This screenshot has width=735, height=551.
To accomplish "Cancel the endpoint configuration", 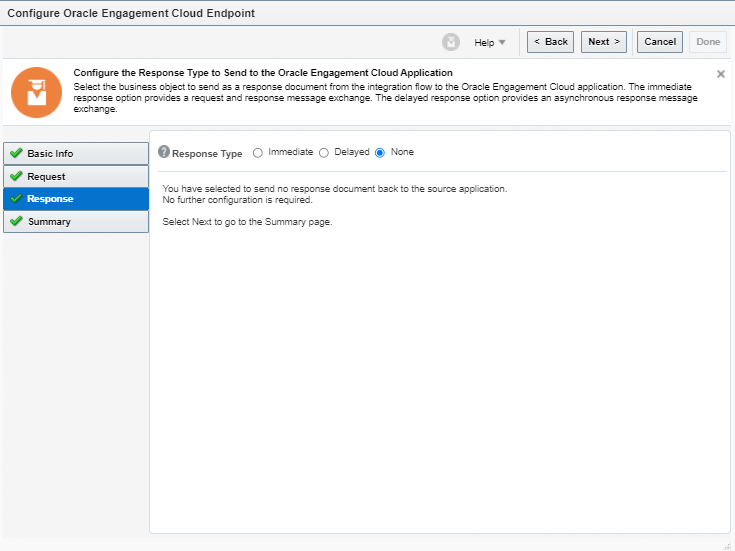I will pos(660,42).
